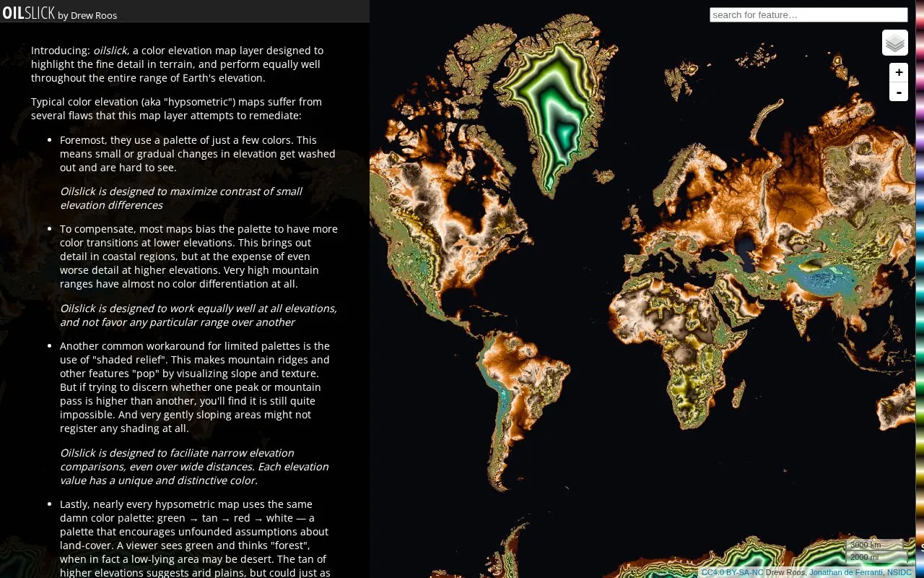The image size is (924, 578).
Task: Click the 'Typical color elevation' paragraph
Action: tap(176, 108)
